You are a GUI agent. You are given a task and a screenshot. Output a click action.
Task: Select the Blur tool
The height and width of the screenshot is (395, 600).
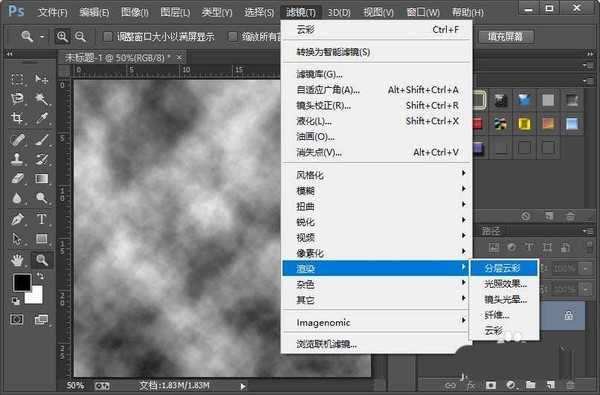click(x=17, y=198)
